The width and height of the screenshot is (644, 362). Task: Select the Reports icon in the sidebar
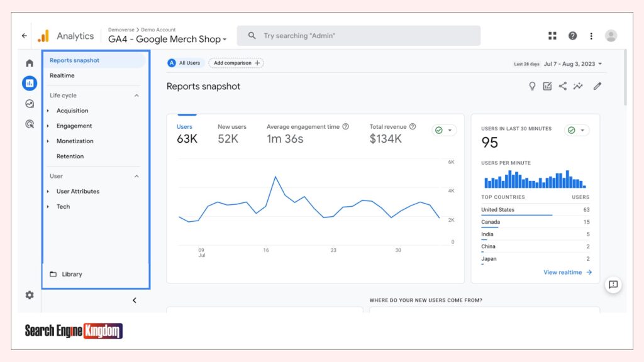tap(30, 84)
